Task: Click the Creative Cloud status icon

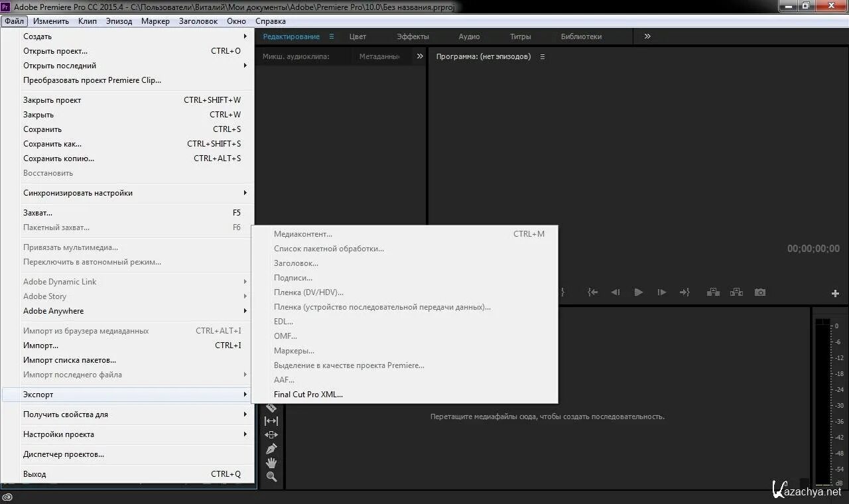Action: (7, 497)
